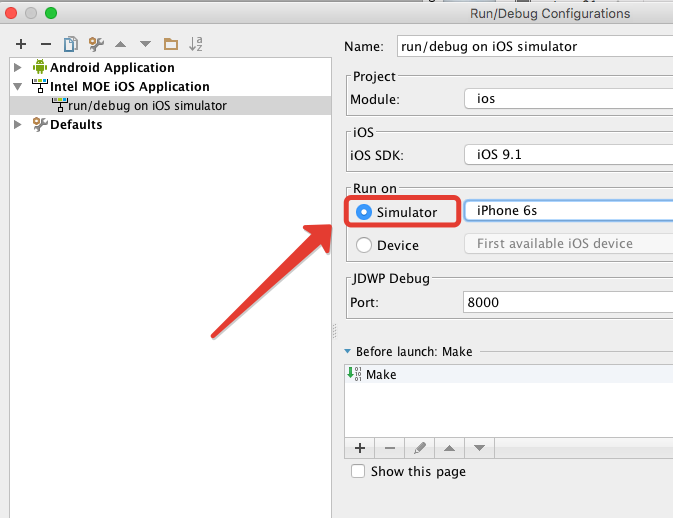The width and height of the screenshot is (673, 518).
Task: Edit defaults with the wrench icon
Action: pos(96,44)
